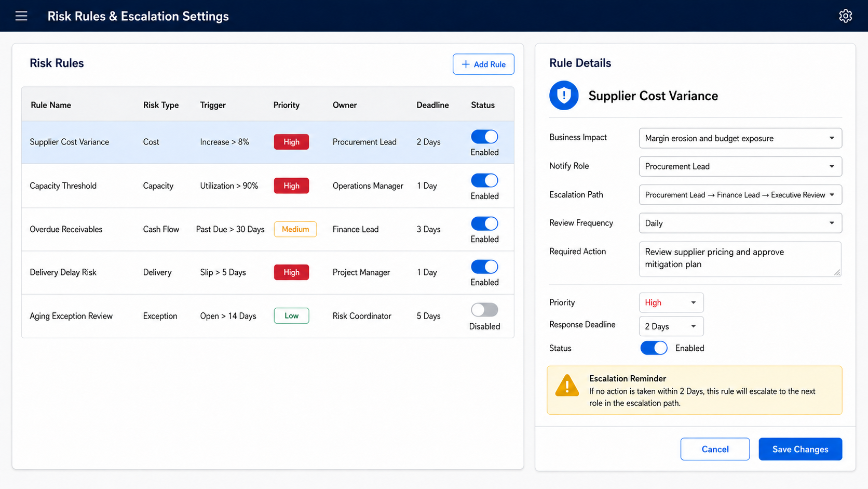Click the Risk Rules & Escalation Settings title
Screen dimensions: 868x489
pos(138,16)
